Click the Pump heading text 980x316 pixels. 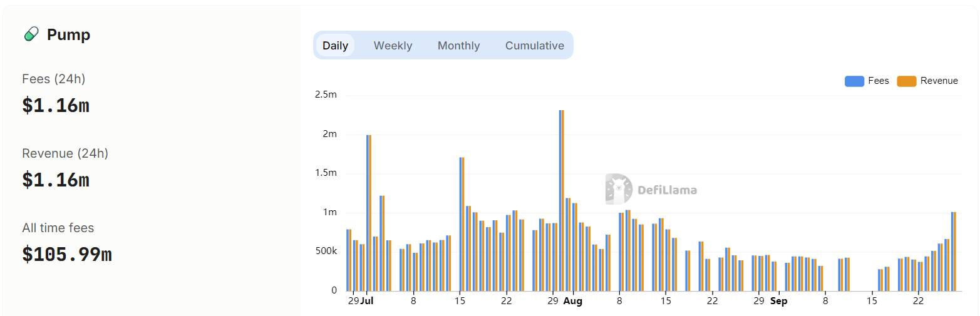point(68,34)
